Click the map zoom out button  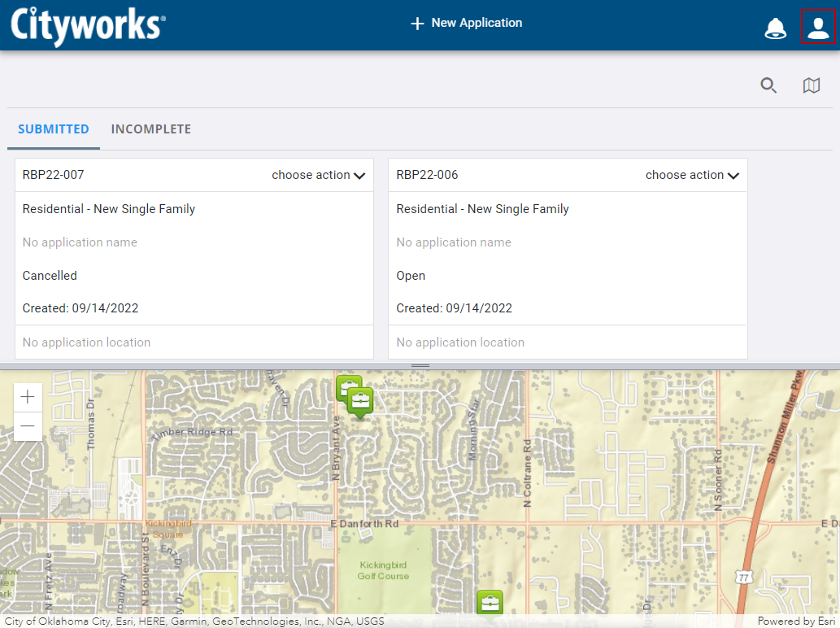click(x=28, y=426)
